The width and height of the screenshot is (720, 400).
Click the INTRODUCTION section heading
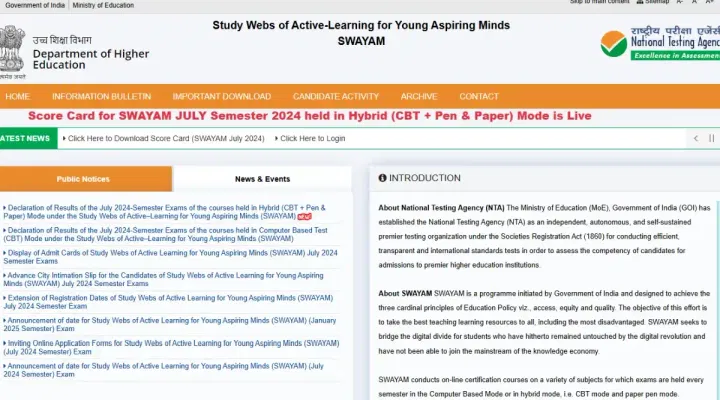(425, 178)
